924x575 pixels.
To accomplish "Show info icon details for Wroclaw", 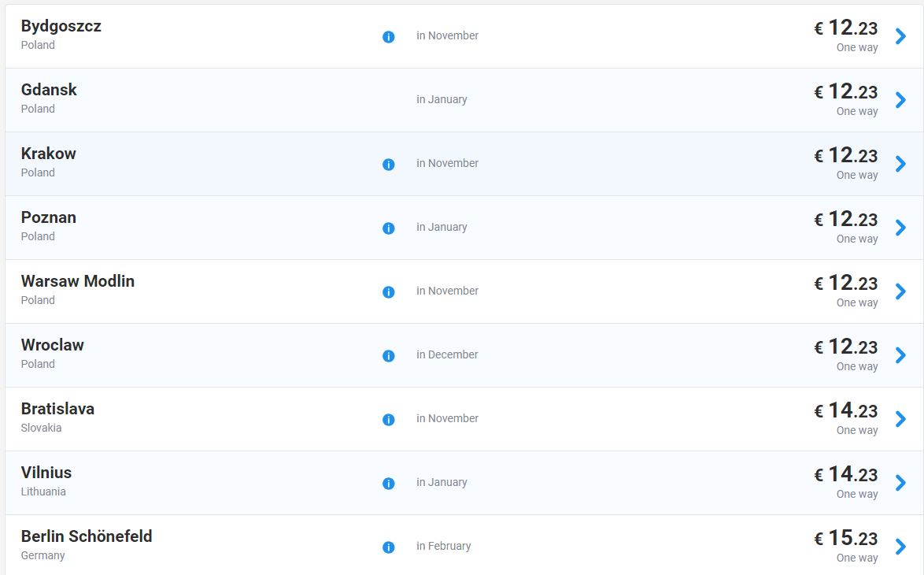I will click(388, 356).
